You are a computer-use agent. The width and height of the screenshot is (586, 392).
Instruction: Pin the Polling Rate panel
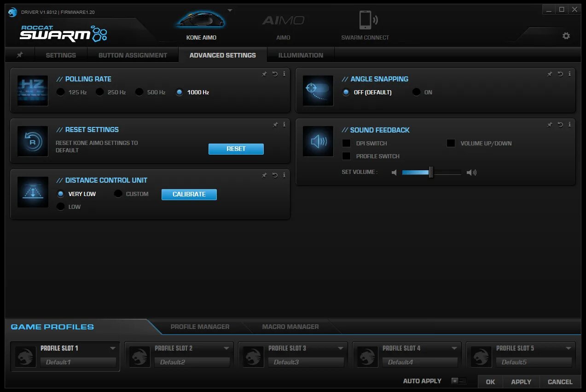[265, 74]
